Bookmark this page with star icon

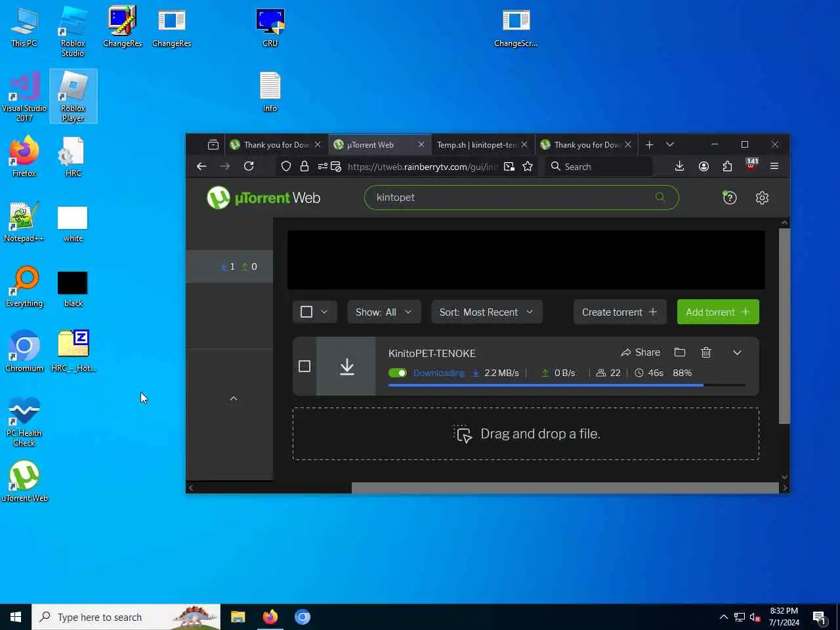(528, 166)
